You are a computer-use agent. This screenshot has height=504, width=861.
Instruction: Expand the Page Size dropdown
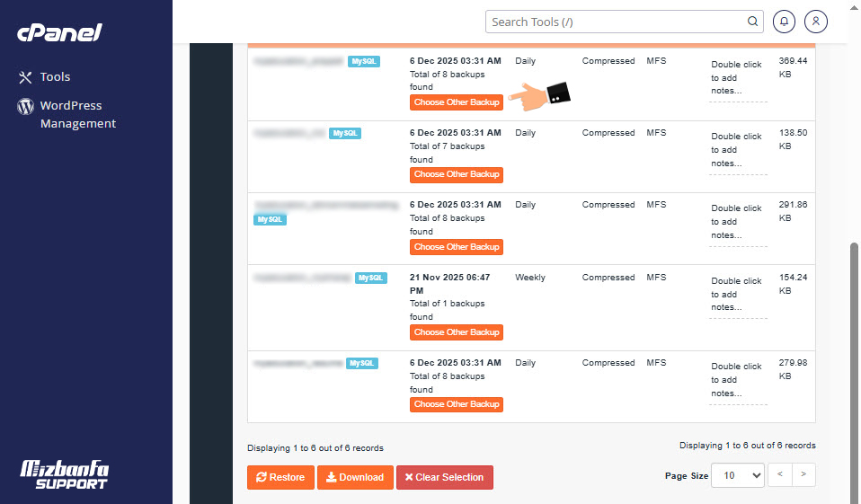click(x=737, y=475)
